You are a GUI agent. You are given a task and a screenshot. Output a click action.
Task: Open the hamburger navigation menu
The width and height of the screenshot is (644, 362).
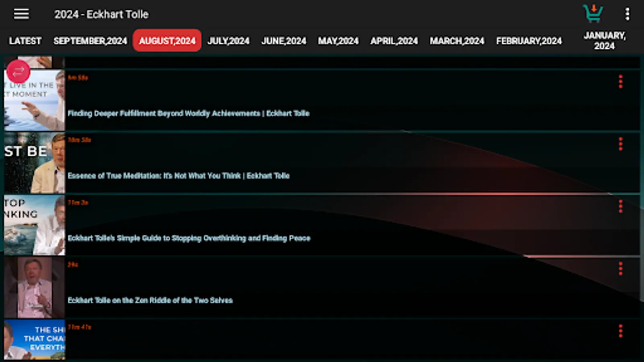pyautogui.click(x=21, y=14)
